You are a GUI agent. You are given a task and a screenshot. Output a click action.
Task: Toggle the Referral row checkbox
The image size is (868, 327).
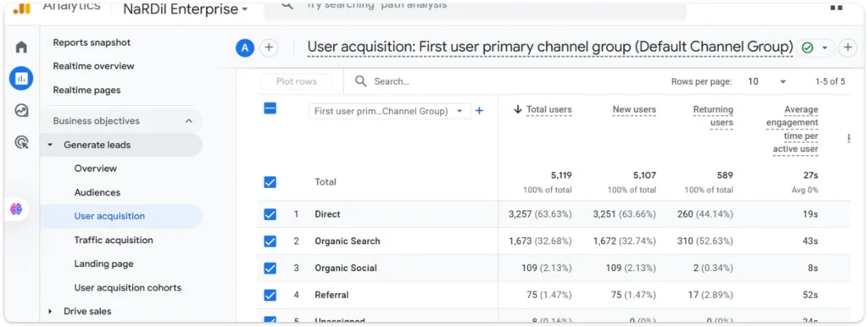pos(270,295)
